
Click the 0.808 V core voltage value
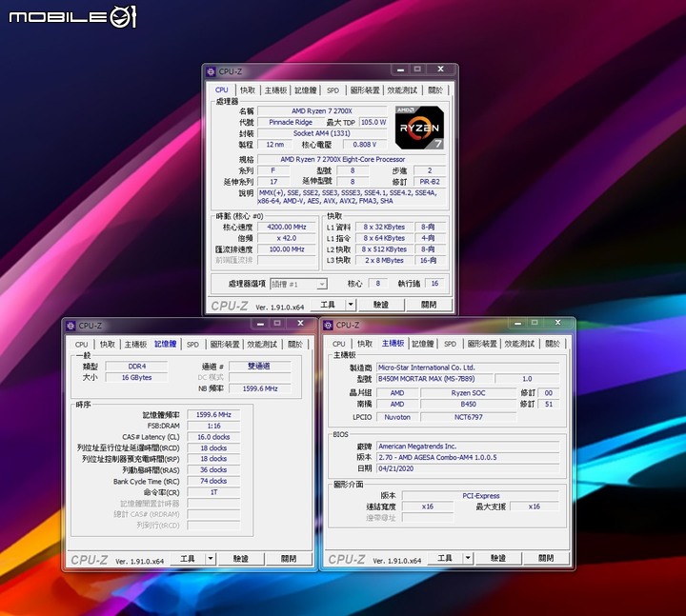click(364, 145)
